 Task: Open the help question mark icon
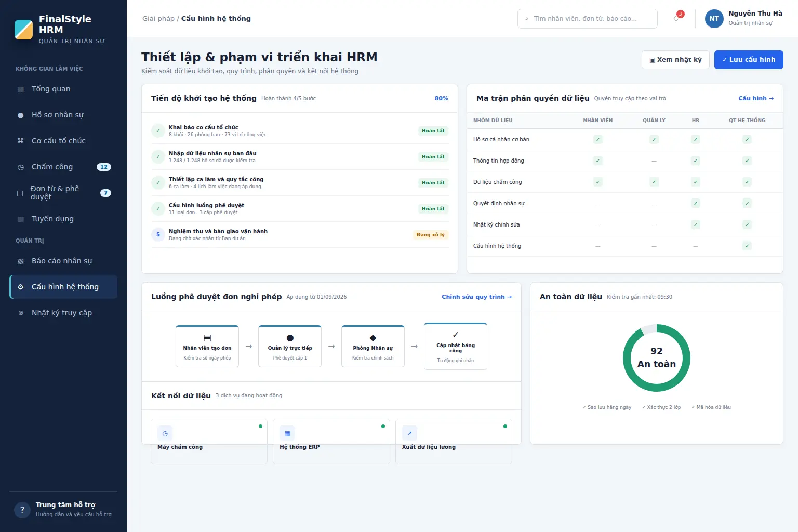pos(22,510)
